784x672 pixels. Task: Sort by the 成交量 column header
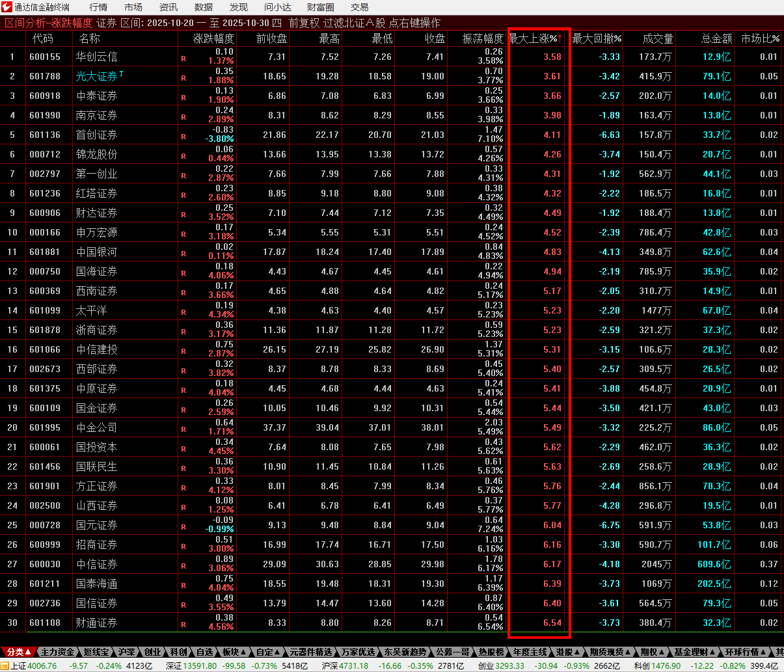click(x=658, y=39)
